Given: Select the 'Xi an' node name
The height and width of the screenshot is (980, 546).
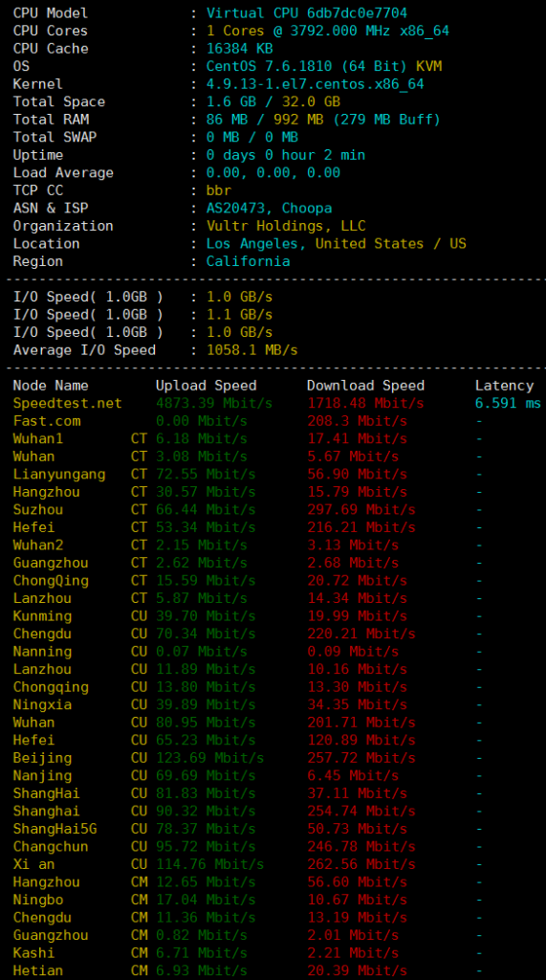Looking at the screenshot, I should point(34,864).
